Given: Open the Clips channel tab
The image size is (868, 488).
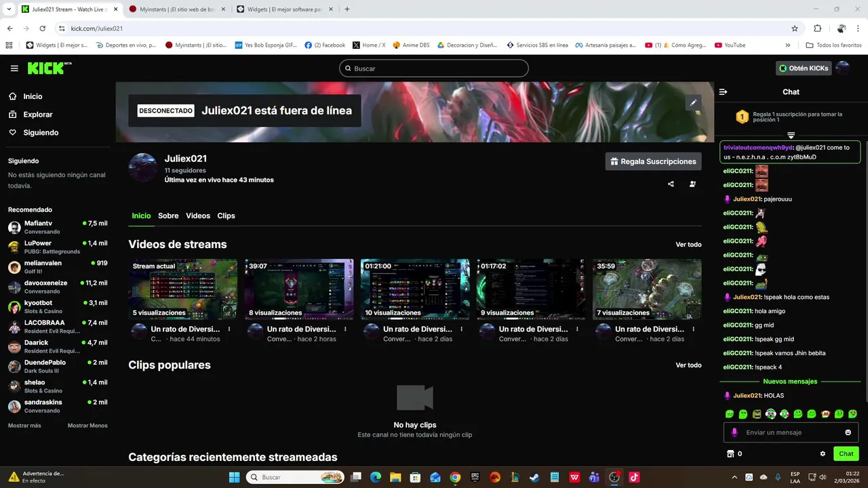Looking at the screenshot, I should point(226,216).
